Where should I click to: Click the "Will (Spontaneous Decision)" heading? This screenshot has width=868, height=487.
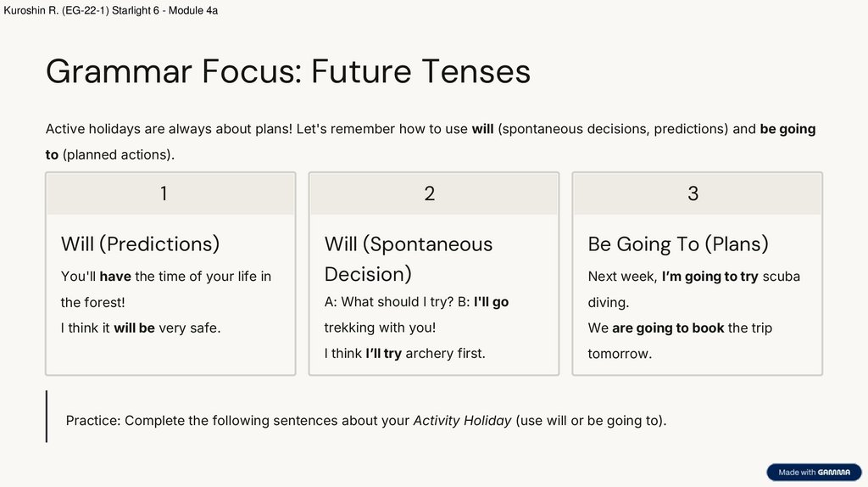click(408, 259)
